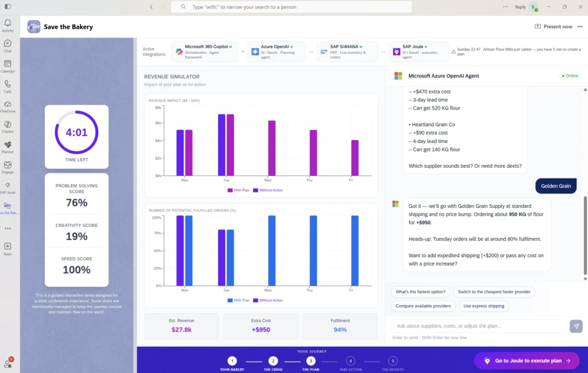Image resolution: width=588 pixels, height=373 pixels.
Task: Click the Wednesday With Plan revenue bar
Action: [272, 148]
